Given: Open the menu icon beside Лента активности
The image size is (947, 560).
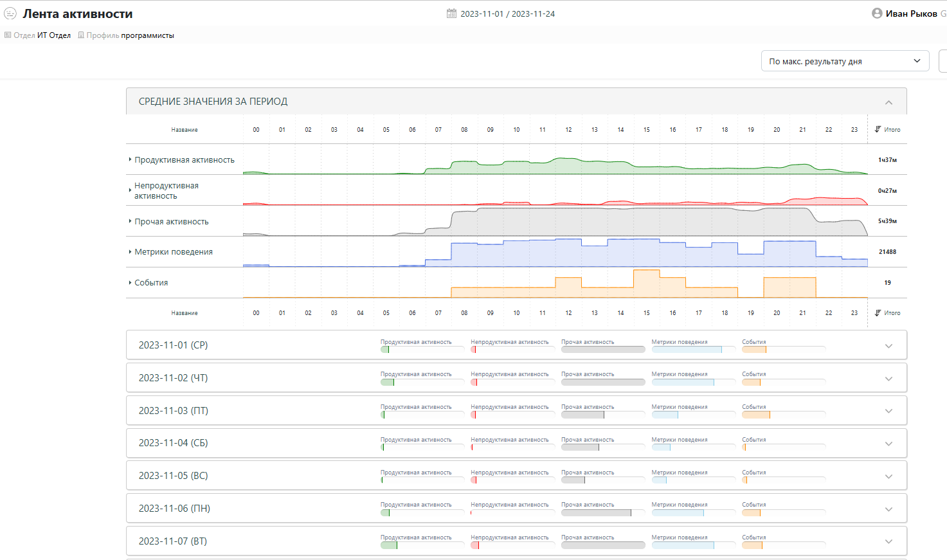Looking at the screenshot, I should [x=10, y=14].
